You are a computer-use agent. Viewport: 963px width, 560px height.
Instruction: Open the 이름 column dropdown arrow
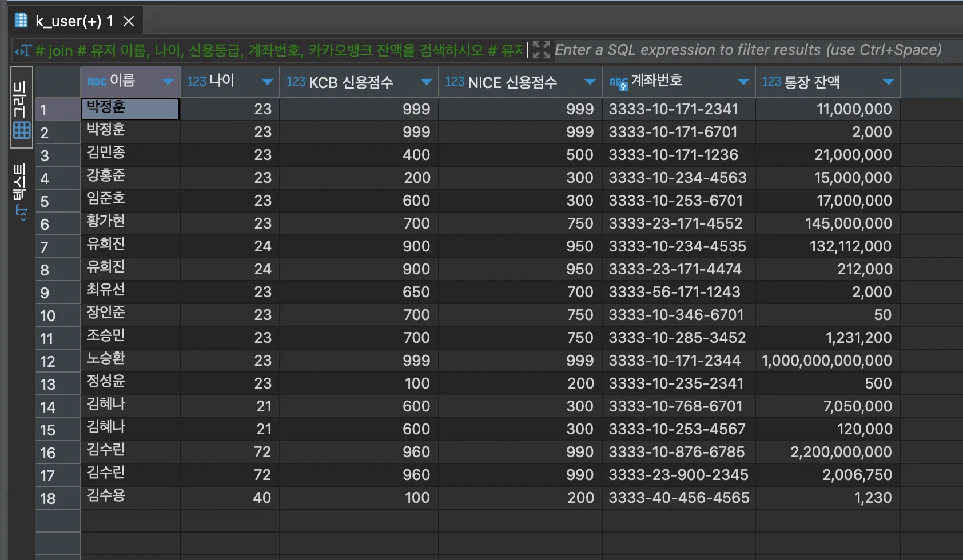(168, 82)
